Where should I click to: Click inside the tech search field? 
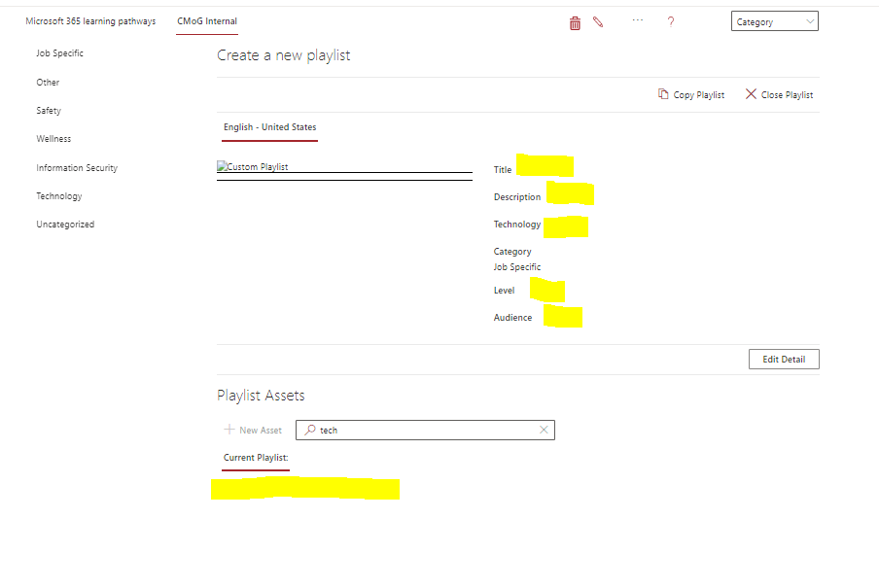click(418, 429)
